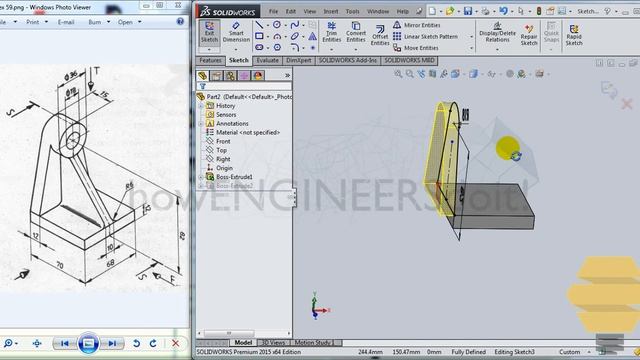Viewport: 640px width, 360px height.
Task: Open dropdown arrow under Exit Sketch
Action: coord(209,50)
